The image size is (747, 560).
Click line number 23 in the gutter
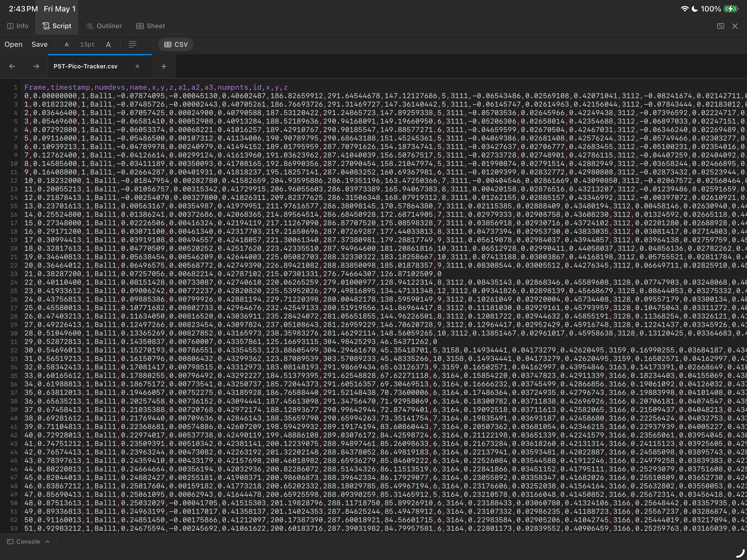tap(14, 274)
